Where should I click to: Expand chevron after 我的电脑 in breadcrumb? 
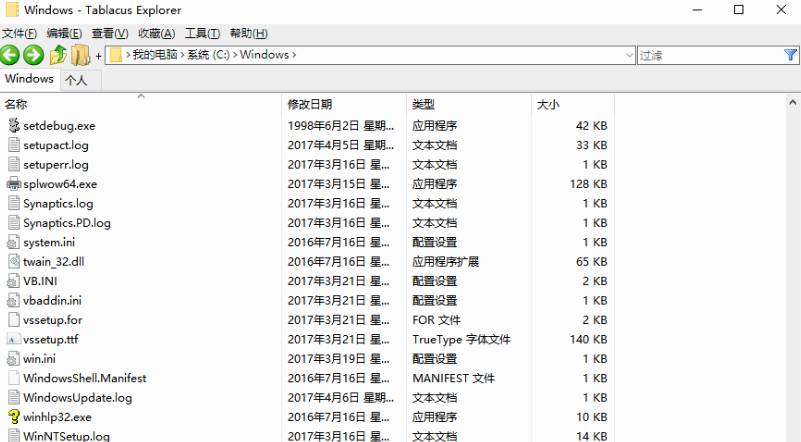tap(182, 55)
